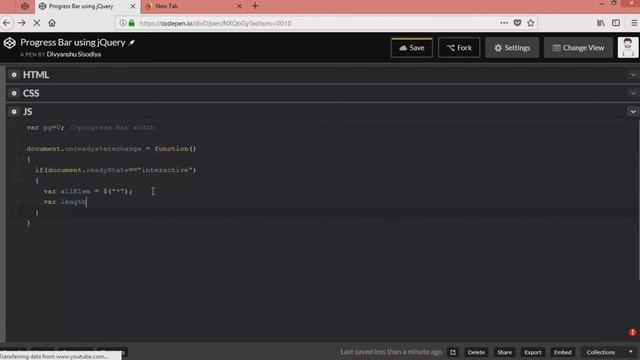Open pen Settings
The height and width of the screenshot is (360, 640).
[512, 48]
